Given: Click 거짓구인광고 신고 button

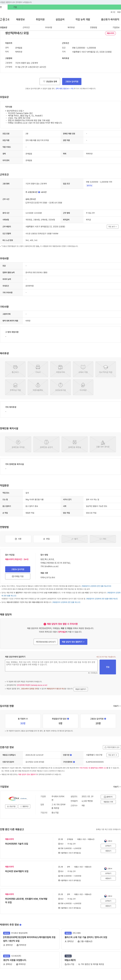Looking at the screenshot, I should point(112,747).
